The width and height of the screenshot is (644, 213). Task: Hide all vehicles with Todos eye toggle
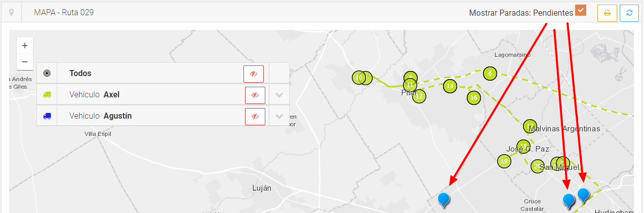[x=254, y=74]
